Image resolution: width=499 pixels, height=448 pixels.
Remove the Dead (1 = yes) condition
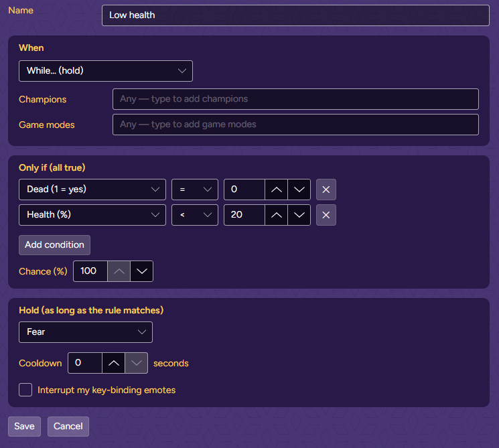point(326,190)
